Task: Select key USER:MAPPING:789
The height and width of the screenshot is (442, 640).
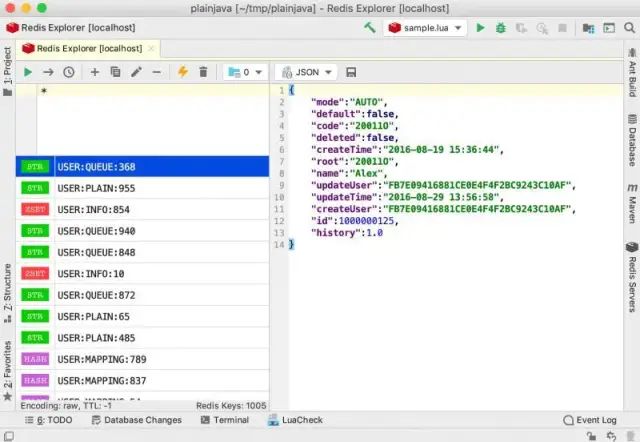Action: point(142,359)
